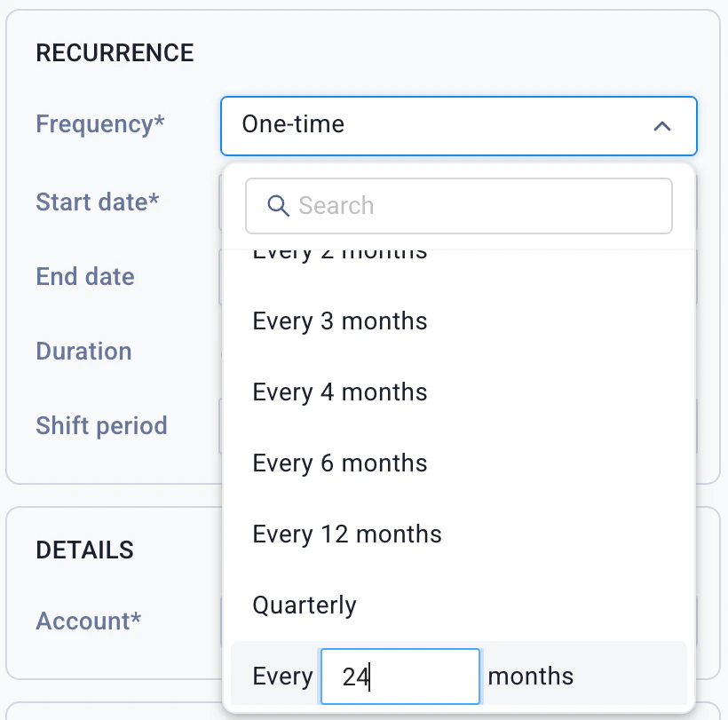Click "months" label beside custom input
The width and height of the screenshot is (728, 720).
tap(531, 676)
